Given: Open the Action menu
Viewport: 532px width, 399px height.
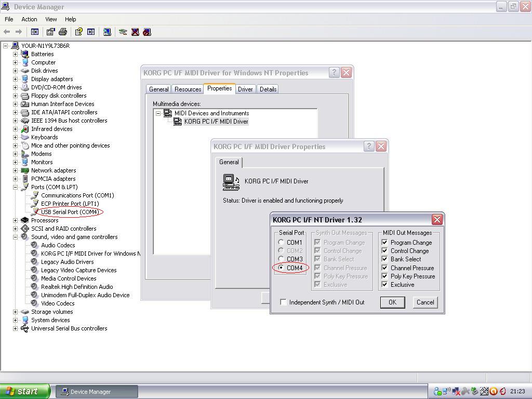Looking at the screenshot, I should coord(29,19).
